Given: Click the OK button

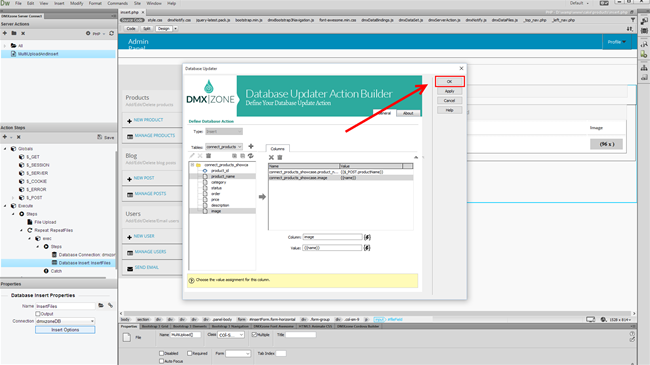Looking at the screenshot, I should [449, 81].
